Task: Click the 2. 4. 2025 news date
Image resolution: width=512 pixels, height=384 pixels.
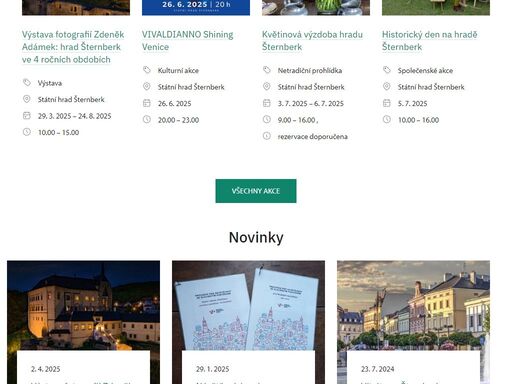Action: 46,369
